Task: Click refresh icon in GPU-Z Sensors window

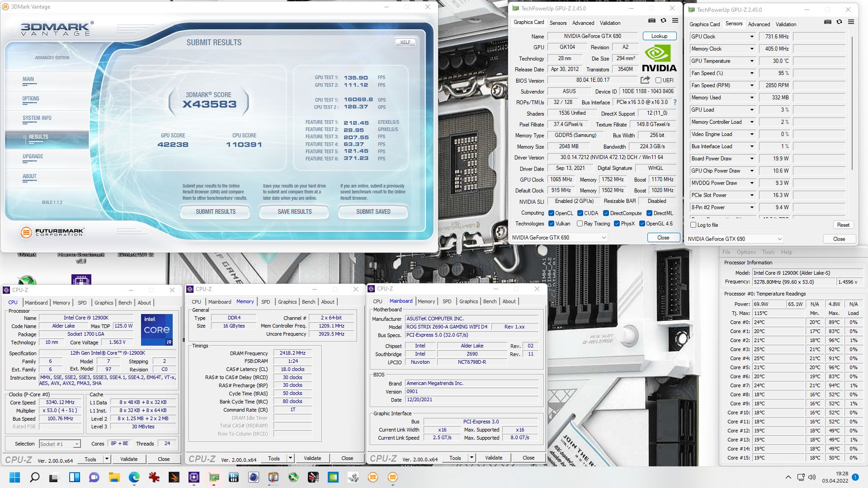Action: [x=839, y=22]
